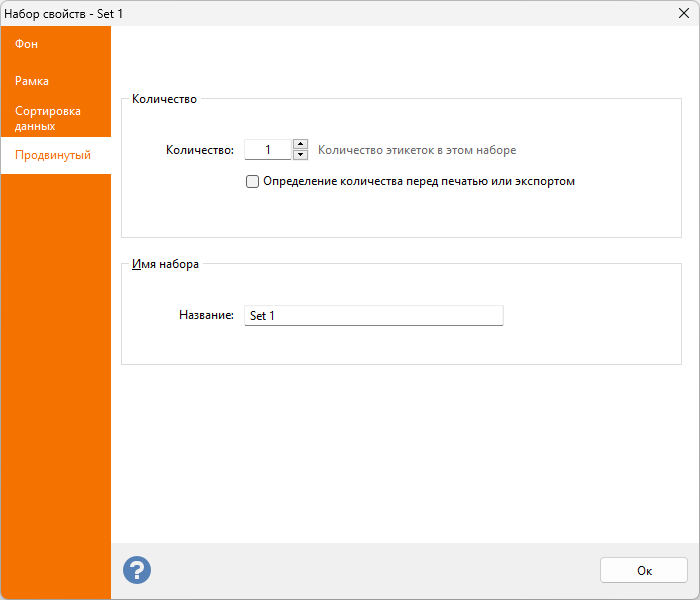The width and height of the screenshot is (700, 600).
Task: Enable Определение количества перед печатью checkbox
Action: pos(252,181)
